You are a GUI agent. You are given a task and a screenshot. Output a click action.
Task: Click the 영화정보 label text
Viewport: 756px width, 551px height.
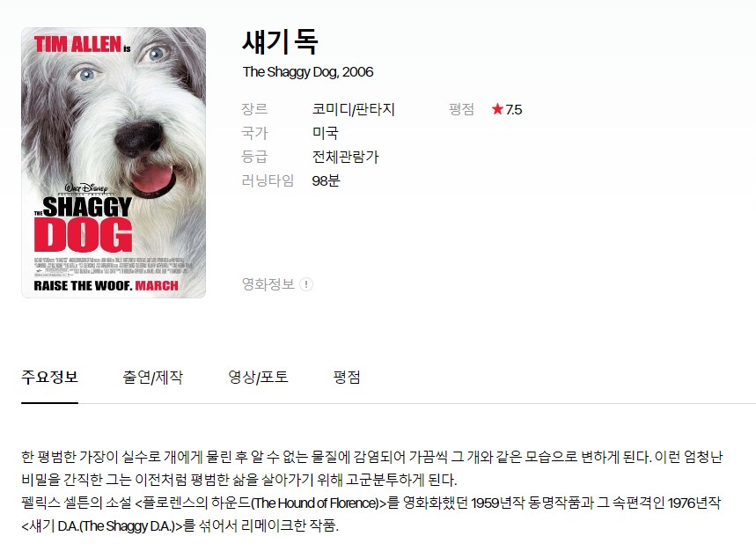click(x=268, y=284)
